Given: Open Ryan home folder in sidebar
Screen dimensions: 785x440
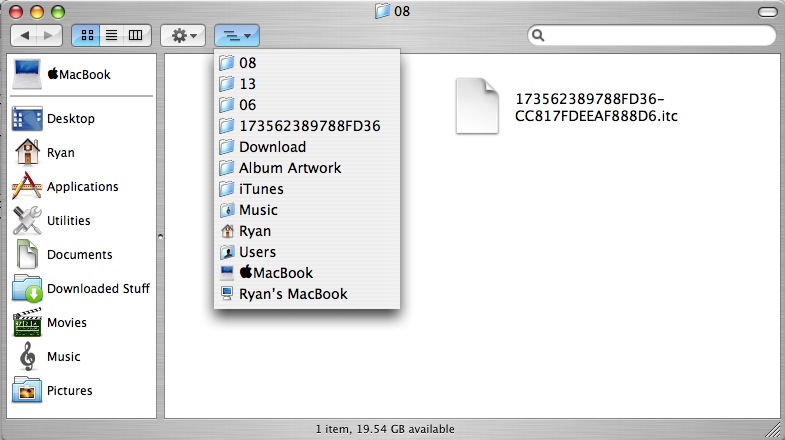Looking at the screenshot, I should 81,153.
